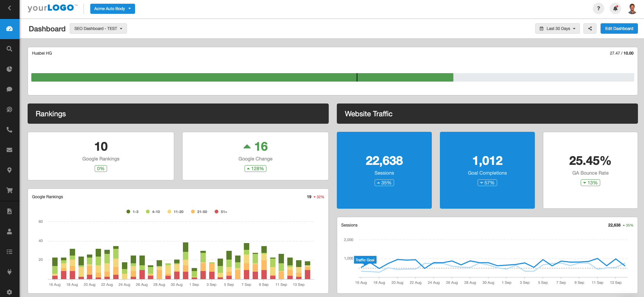Screen dimensions: 644x297
Task: Click the goal marker on Huabei HG bar
Action: click(357, 77)
